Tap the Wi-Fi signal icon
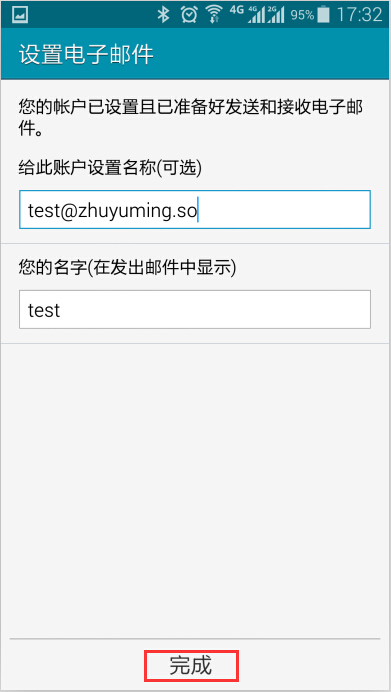 [x=214, y=15]
